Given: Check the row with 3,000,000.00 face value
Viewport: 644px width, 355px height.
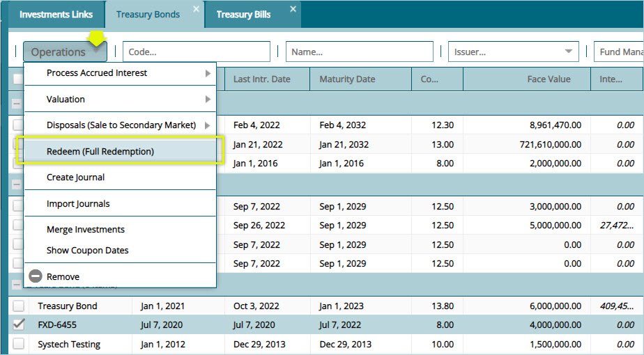Looking at the screenshot, I should [x=17, y=206].
